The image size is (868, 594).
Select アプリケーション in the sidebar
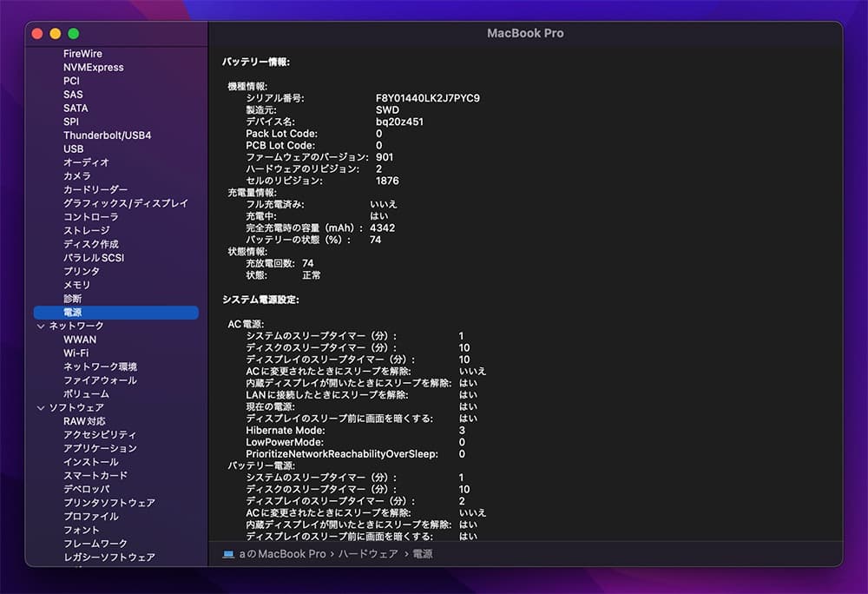(x=100, y=448)
